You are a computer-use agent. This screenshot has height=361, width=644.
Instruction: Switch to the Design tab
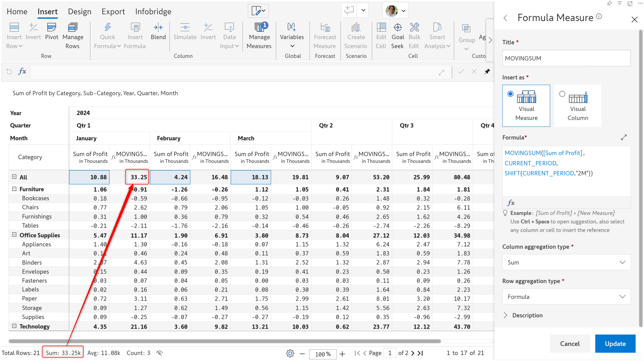[x=79, y=11]
